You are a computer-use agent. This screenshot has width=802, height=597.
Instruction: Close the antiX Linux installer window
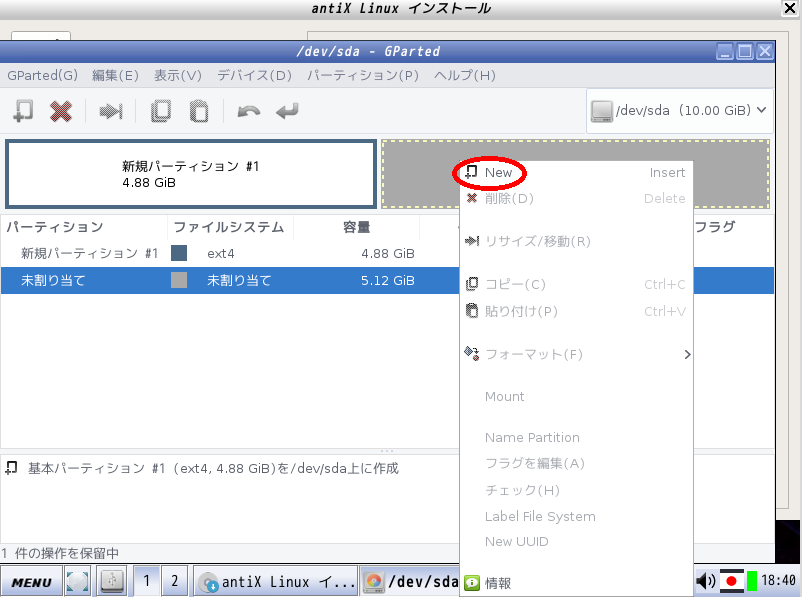point(790,8)
